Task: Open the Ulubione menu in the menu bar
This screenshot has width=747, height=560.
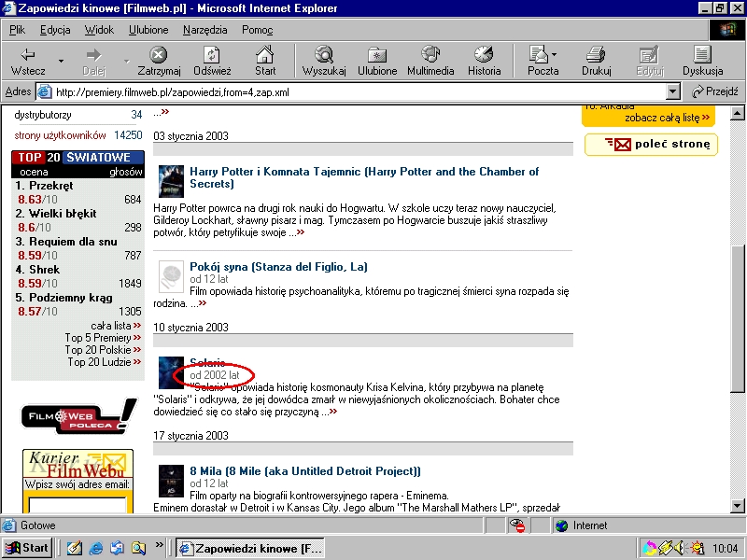Action: coord(148,30)
